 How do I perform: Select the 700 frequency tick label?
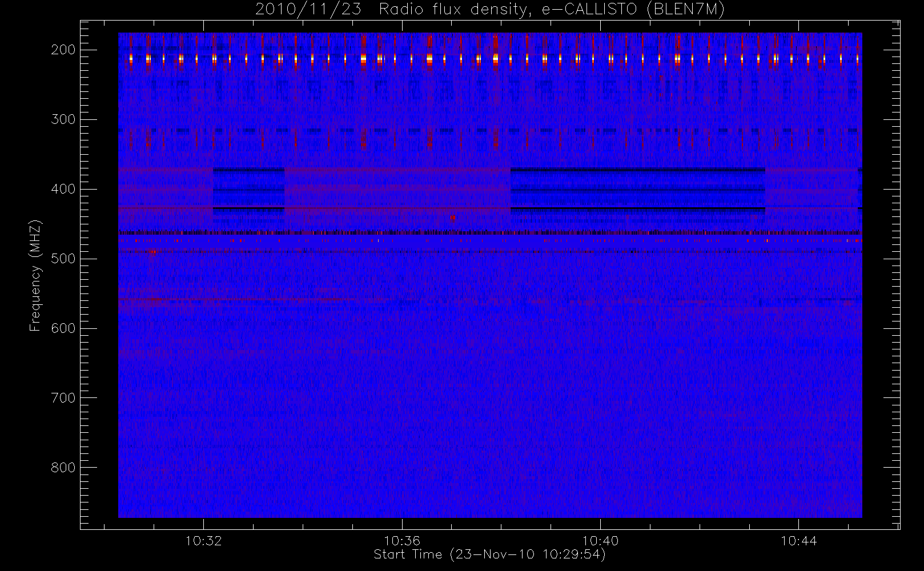pos(63,398)
